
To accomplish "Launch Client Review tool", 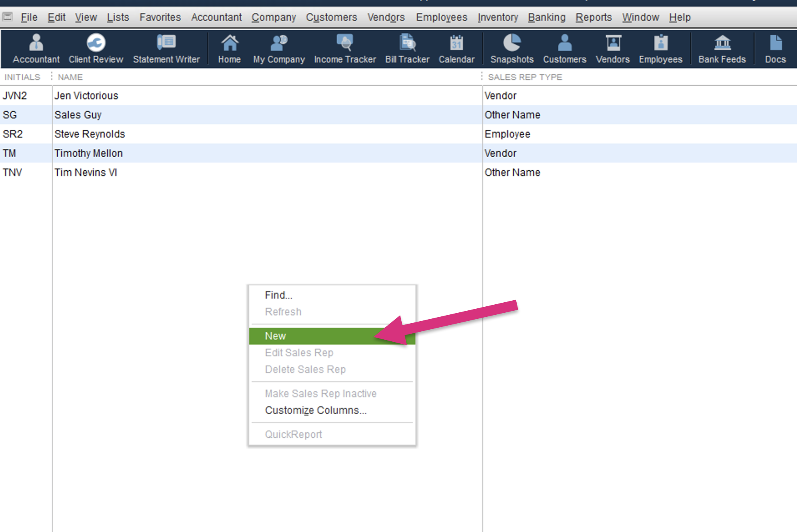I will click(96, 48).
